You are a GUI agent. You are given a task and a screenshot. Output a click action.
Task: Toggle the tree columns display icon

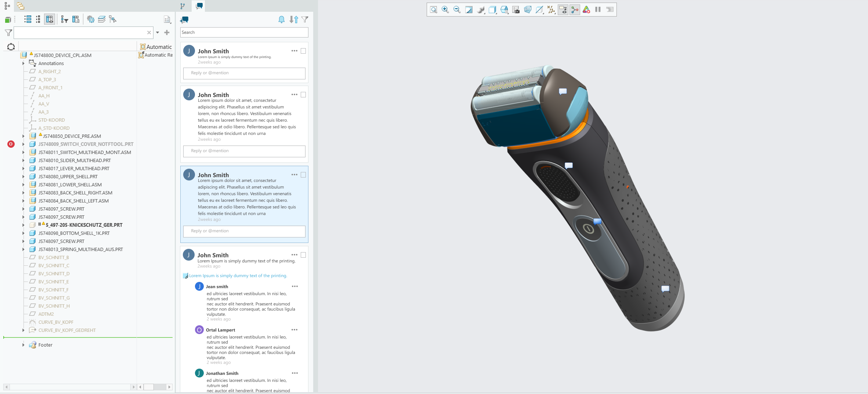[50, 19]
